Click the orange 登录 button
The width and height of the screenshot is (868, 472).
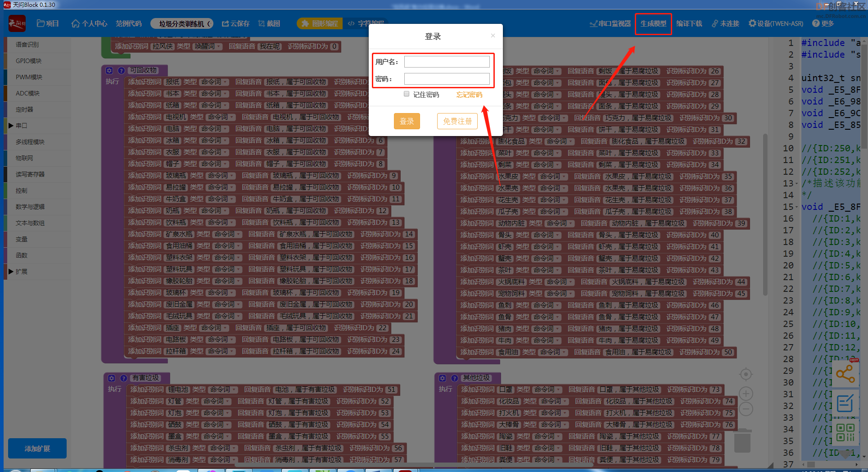pos(407,121)
